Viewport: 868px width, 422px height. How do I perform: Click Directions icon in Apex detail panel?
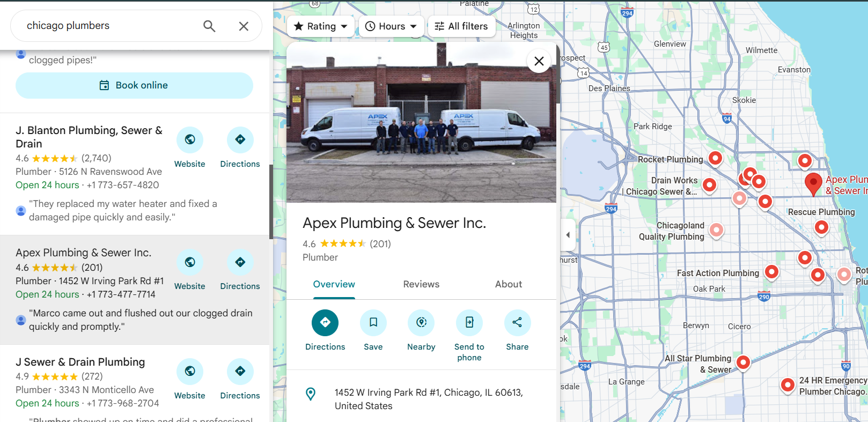(x=325, y=323)
